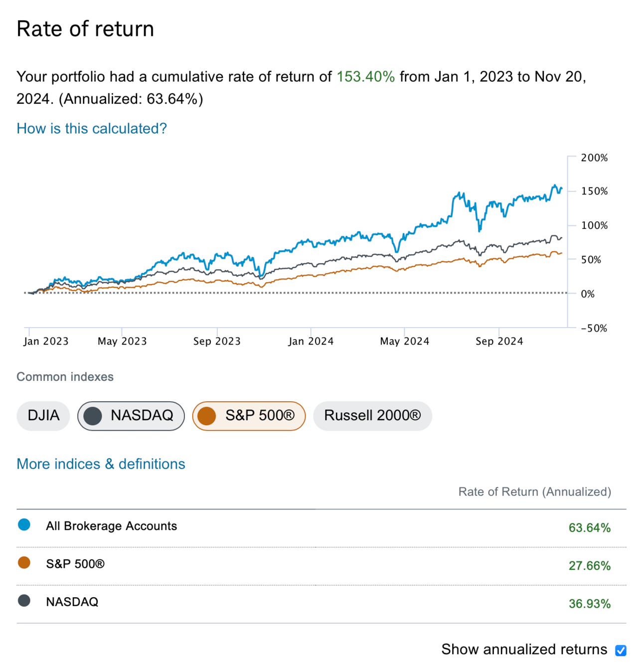Click the May 2024 axis label
644x670 pixels.
coord(404,341)
